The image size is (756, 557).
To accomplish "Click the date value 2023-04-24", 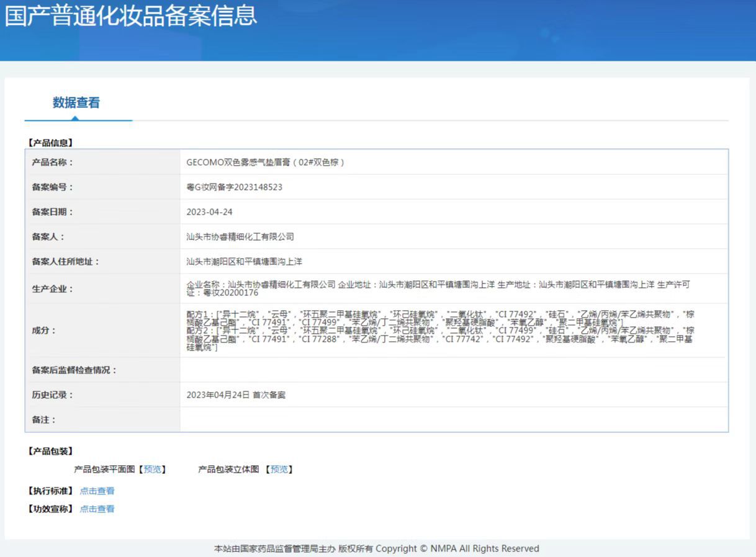I will click(209, 212).
